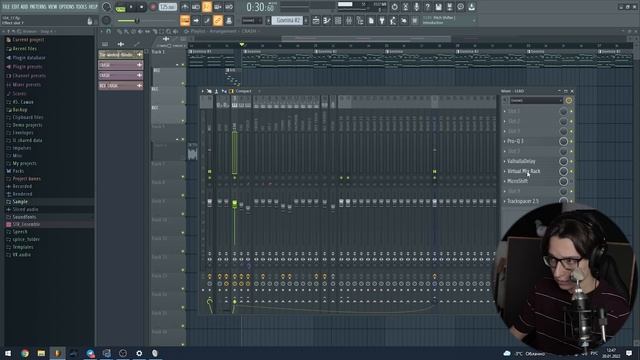The width and height of the screenshot is (640, 360).
Task: Toggle Slot 1 enable LED in mixer
Action: (571, 111)
